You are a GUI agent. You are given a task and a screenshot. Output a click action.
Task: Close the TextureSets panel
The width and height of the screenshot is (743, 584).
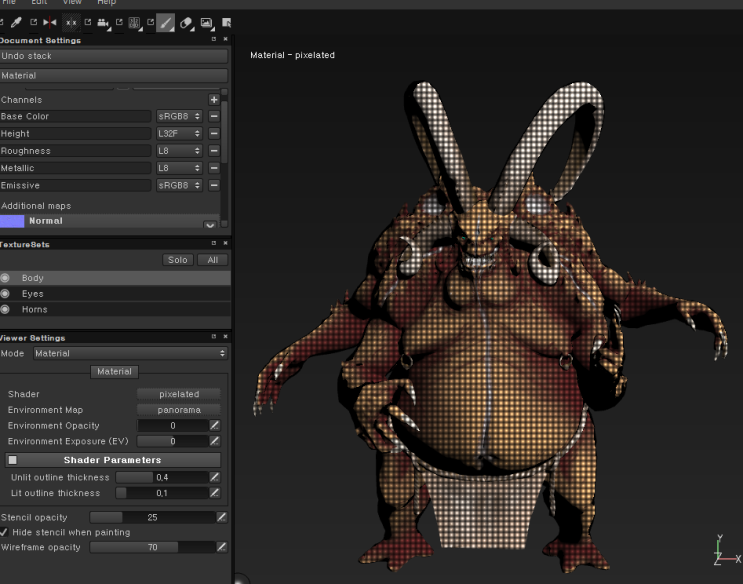(226, 243)
